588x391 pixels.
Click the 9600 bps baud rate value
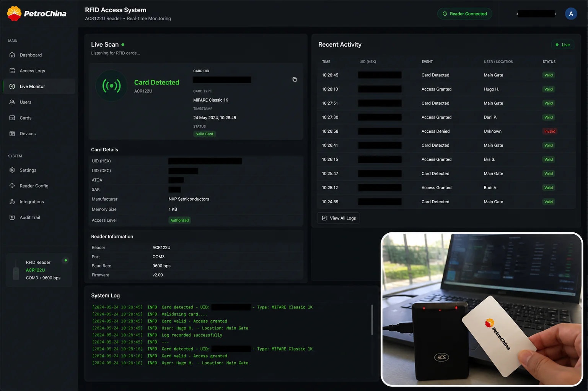[x=161, y=266]
